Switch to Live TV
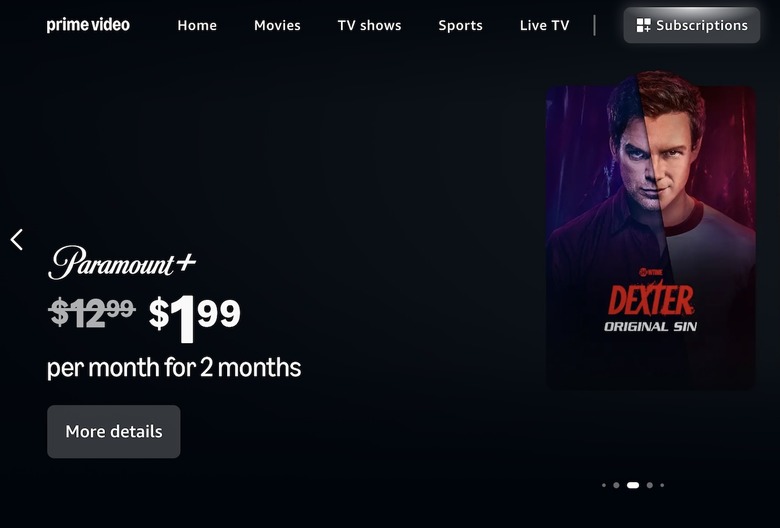Viewport: 780px width, 528px height. tap(544, 25)
